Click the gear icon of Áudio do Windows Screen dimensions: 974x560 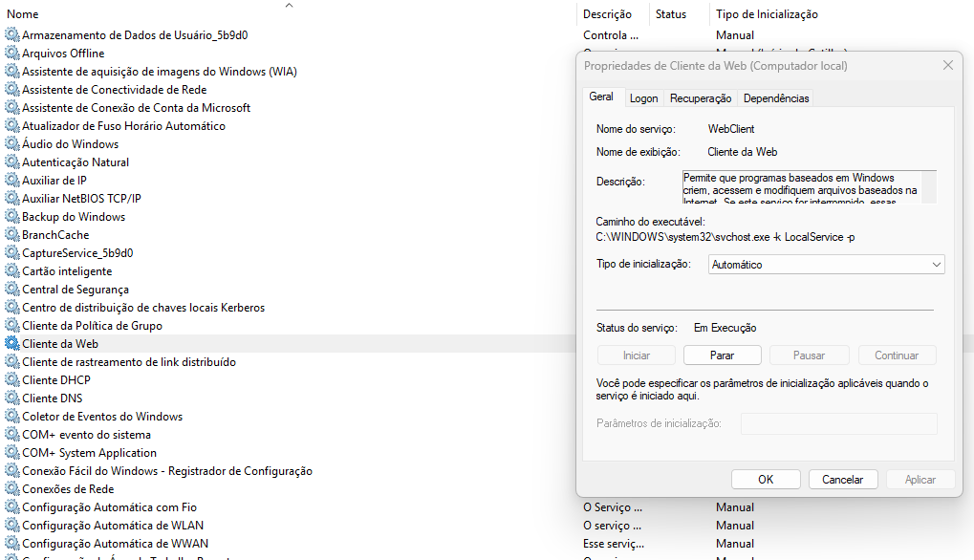pyautogui.click(x=11, y=144)
